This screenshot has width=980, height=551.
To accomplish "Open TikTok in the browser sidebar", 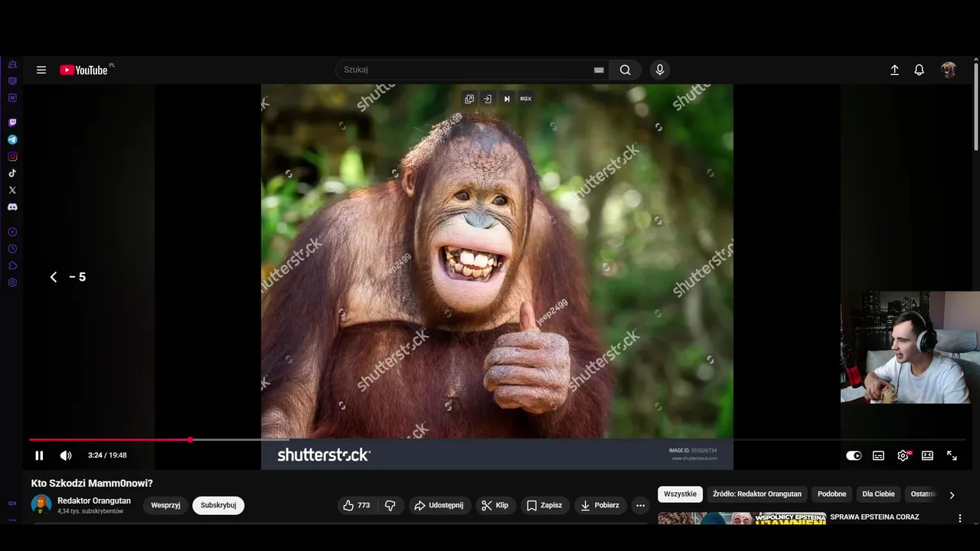I will pyautogui.click(x=12, y=173).
